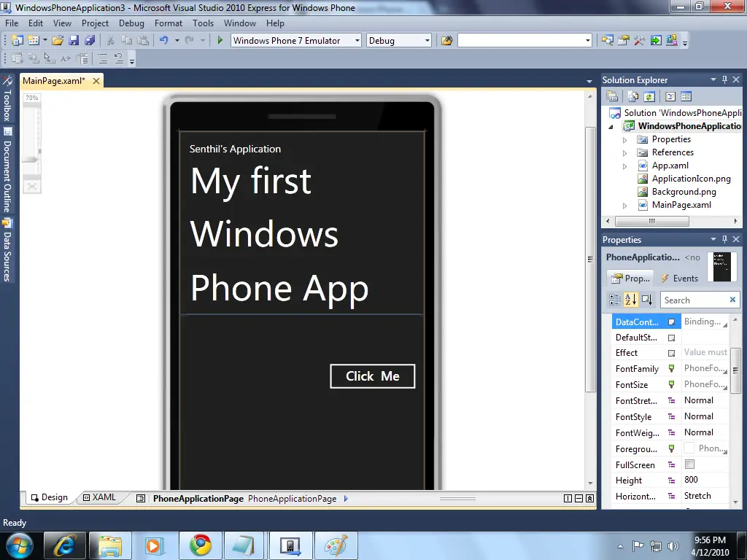The width and height of the screenshot is (747, 560).
Task: Click the FontFamily property marker icon
Action: pyautogui.click(x=671, y=368)
